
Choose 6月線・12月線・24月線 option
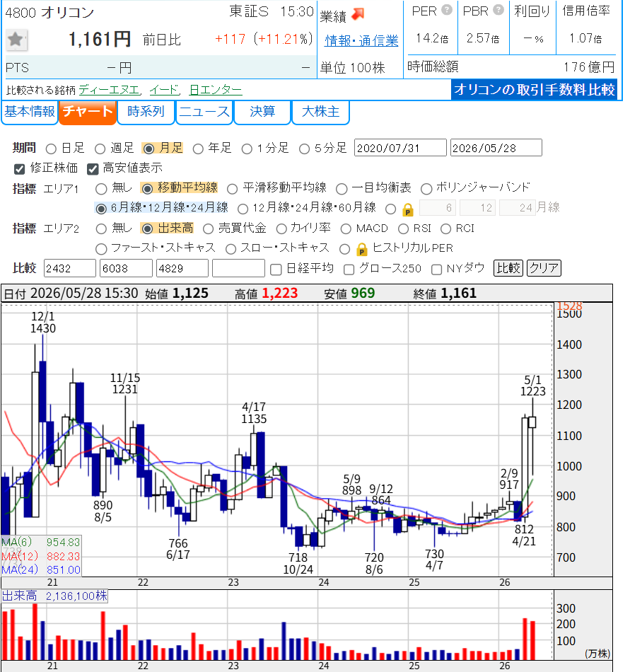pyautogui.click(x=101, y=209)
